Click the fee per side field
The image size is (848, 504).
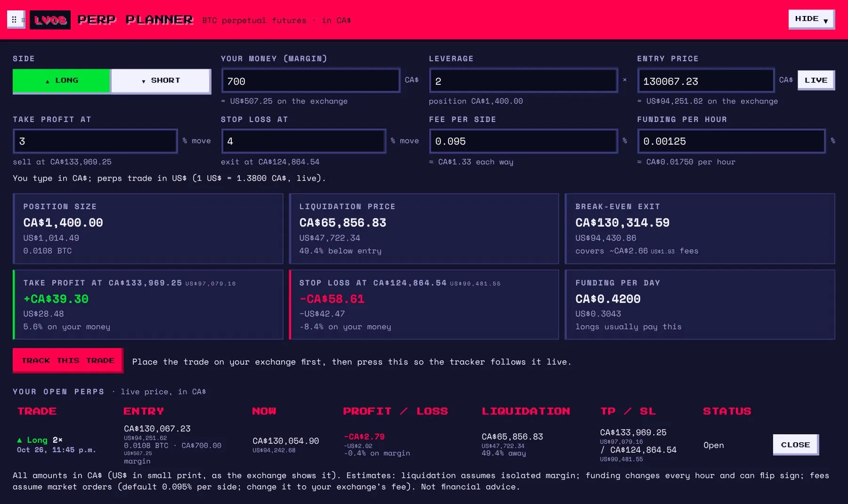(x=523, y=141)
